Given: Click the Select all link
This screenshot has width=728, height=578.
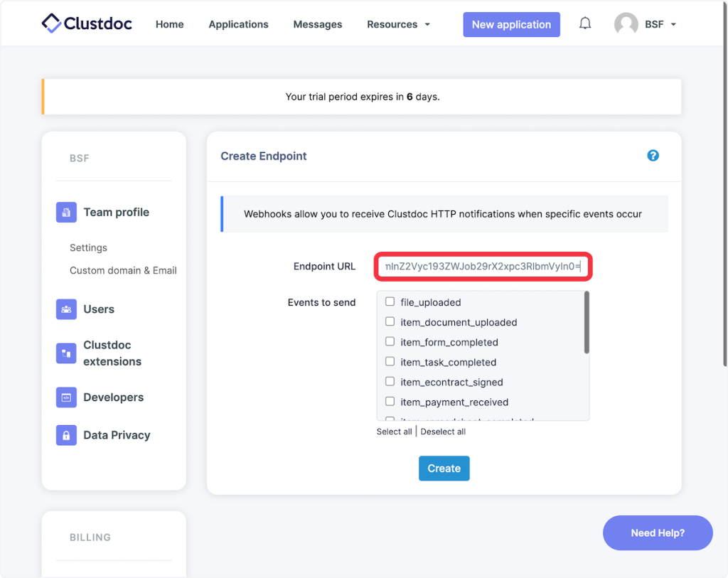Looking at the screenshot, I should coord(394,432).
